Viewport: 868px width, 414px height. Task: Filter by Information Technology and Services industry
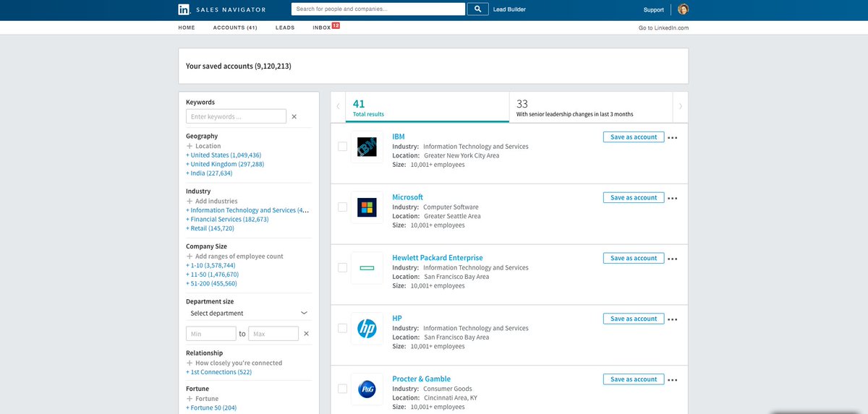pyautogui.click(x=247, y=210)
